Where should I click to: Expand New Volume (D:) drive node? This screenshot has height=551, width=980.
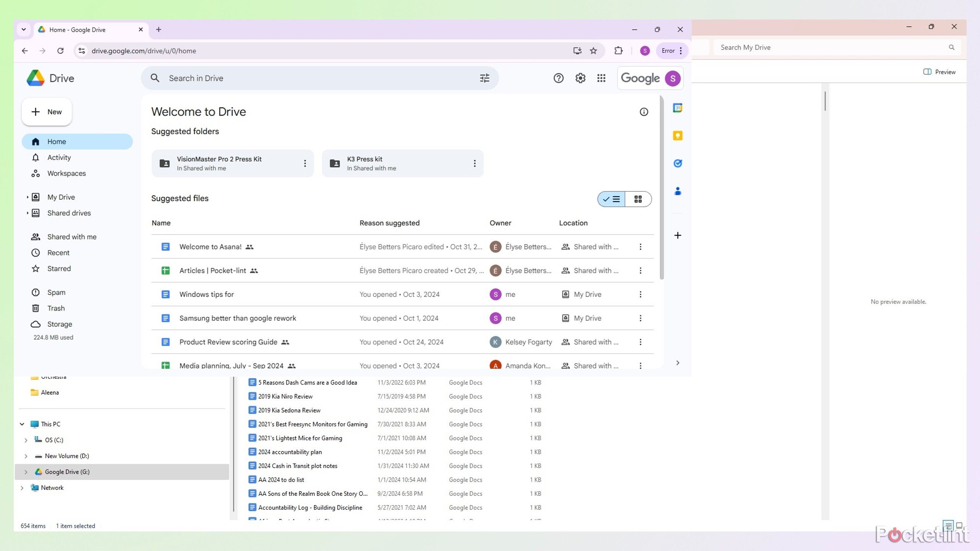[x=26, y=456]
